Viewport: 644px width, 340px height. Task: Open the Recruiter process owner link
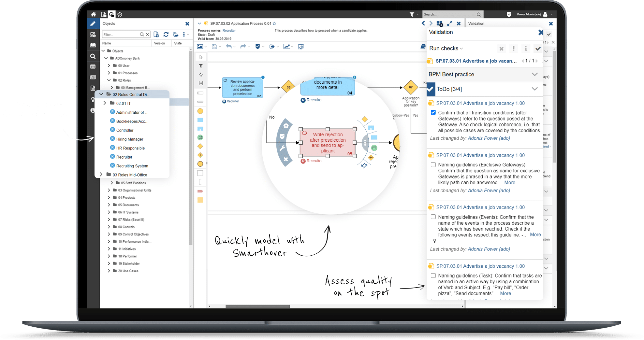(x=229, y=30)
